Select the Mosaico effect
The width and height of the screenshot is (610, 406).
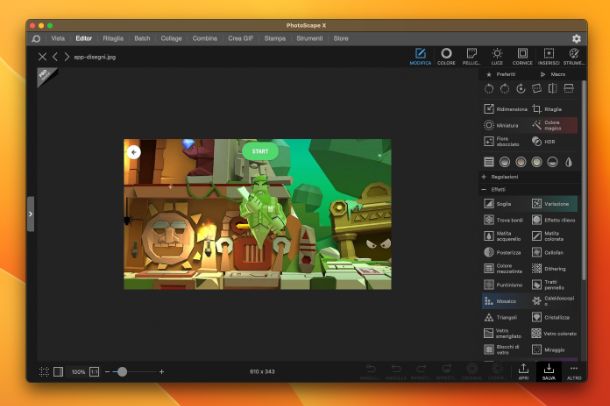(504, 301)
